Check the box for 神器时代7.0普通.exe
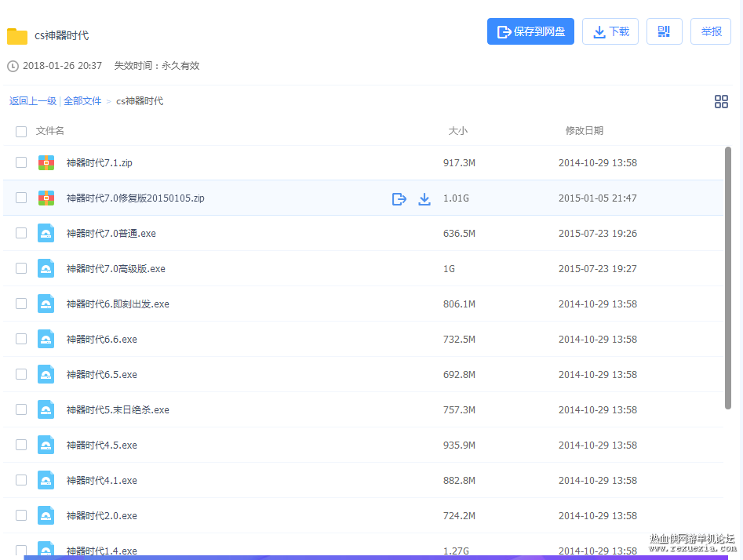The width and height of the screenshot is (743, 560). point(21,233)
